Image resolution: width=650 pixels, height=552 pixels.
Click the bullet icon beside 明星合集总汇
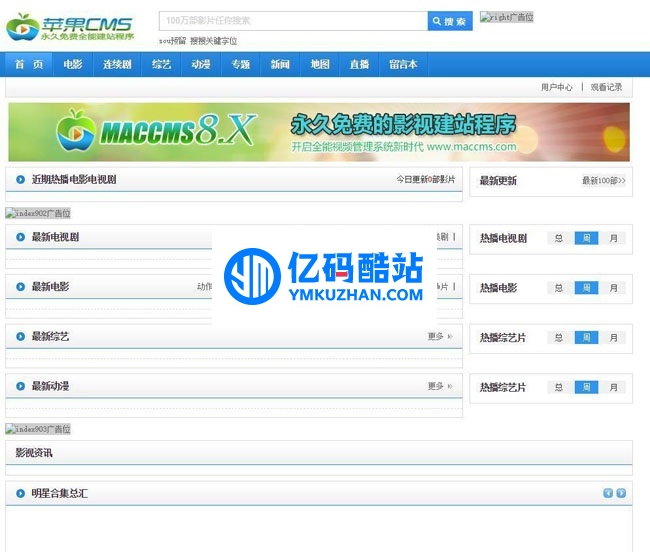(20, 493)
